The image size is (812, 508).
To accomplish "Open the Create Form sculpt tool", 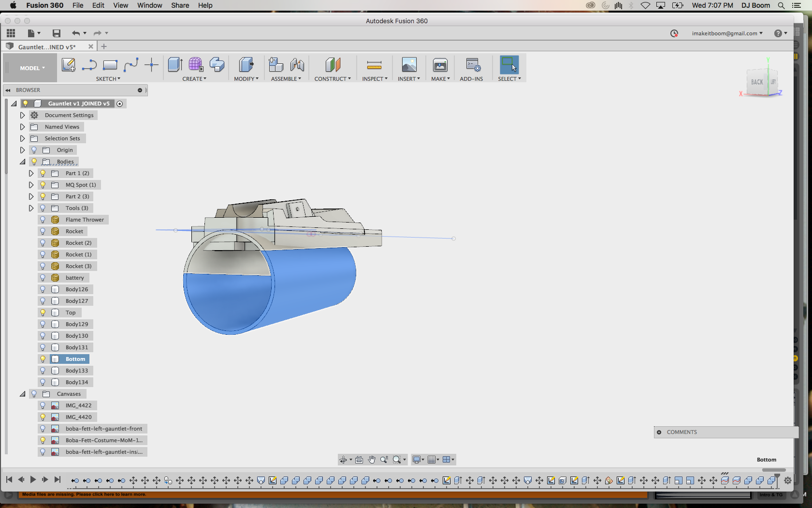I will [x=196, y=65].
